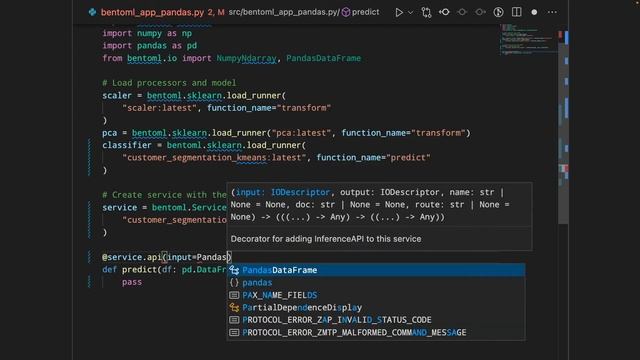
Task: Click function_name="predict" argument
Action: pyautogui.click(x=373, y=158)
